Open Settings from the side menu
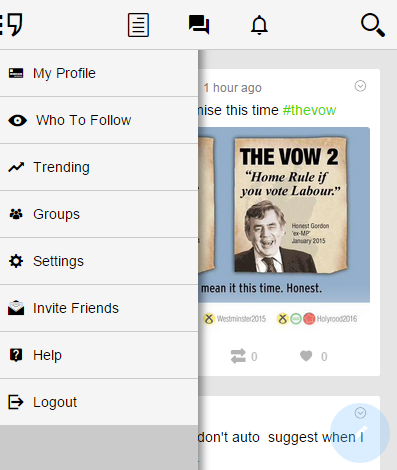The image size is (397, 470). [x=99, y=261]
